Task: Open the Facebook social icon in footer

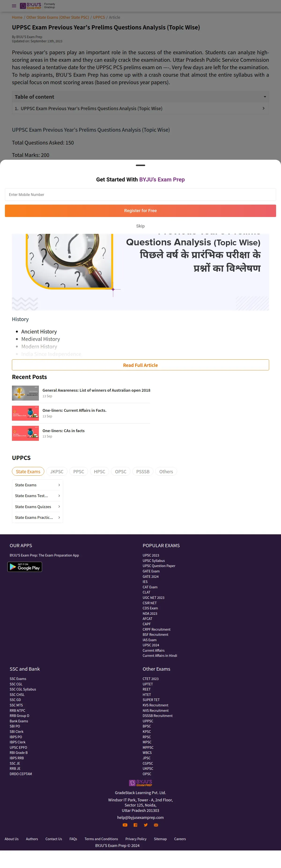Action: pyautogui.click(x=135, y=825)
